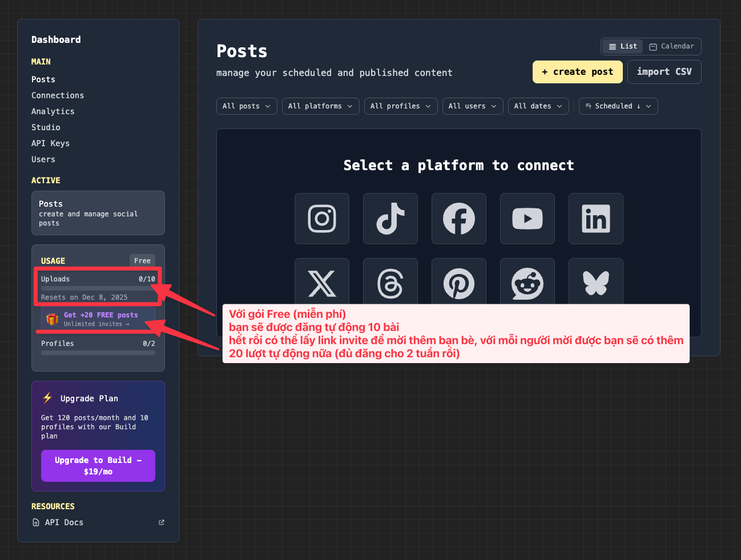Connect an Instagram account

click(321, 219)
